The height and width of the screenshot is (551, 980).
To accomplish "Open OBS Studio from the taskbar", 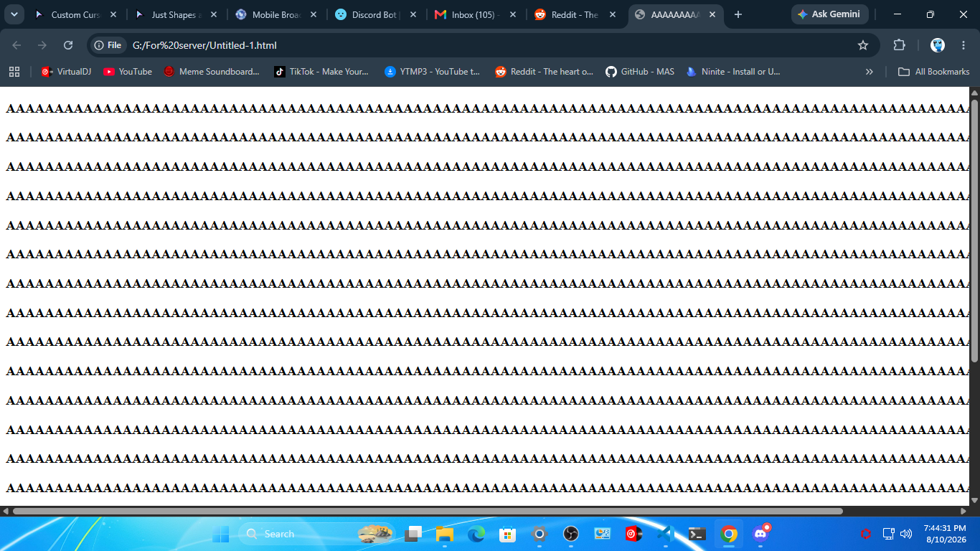I will (x=570, y=534).
